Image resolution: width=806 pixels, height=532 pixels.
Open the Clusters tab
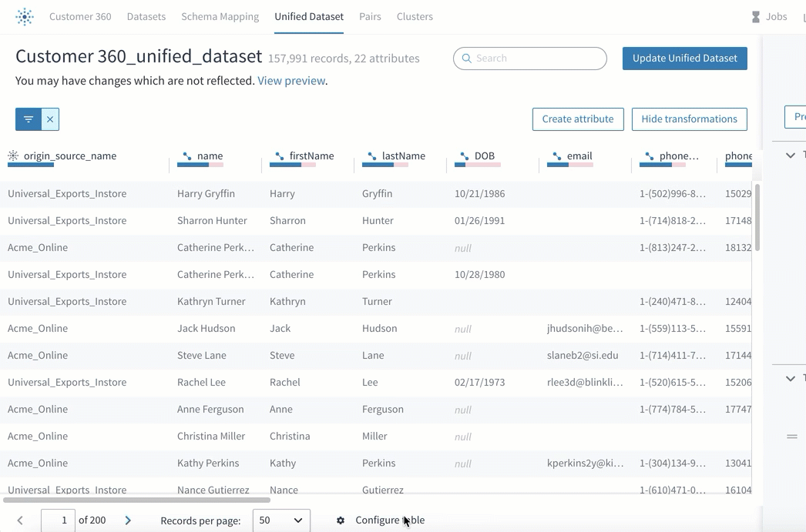(415, 16)
